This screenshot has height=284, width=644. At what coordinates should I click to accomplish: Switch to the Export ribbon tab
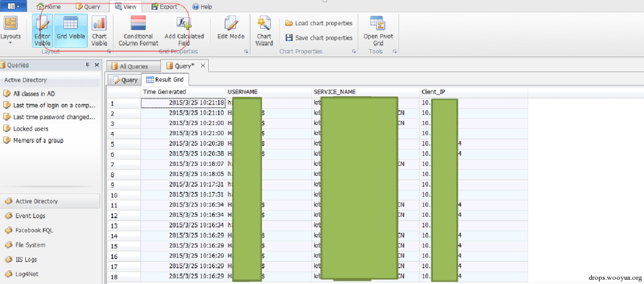point(164,7)
